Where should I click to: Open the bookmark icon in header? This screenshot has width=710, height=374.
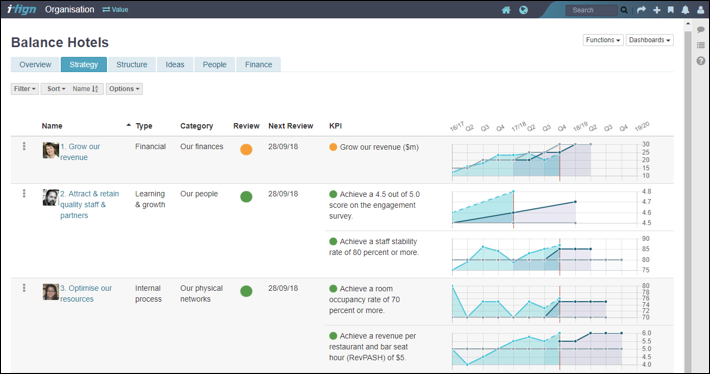(x=671, y=10)
